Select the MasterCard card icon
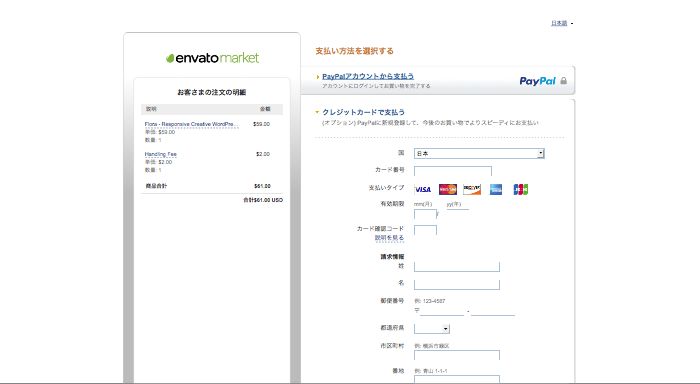The width and height of the screenshot is (700, 384). click(448, 189)
